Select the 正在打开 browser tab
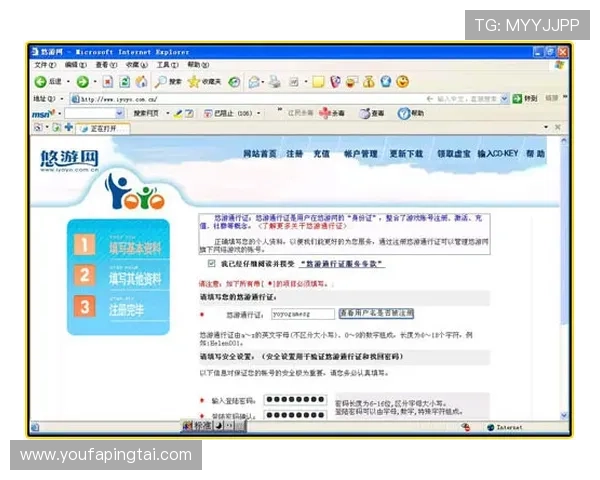Screen dimensions: 600x480 pos(103,129)
